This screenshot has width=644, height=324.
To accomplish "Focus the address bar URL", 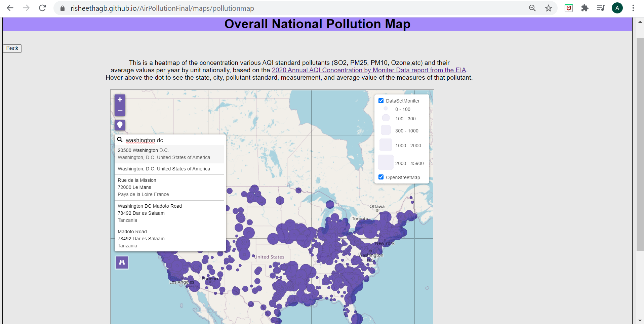I will pos(162,8).
